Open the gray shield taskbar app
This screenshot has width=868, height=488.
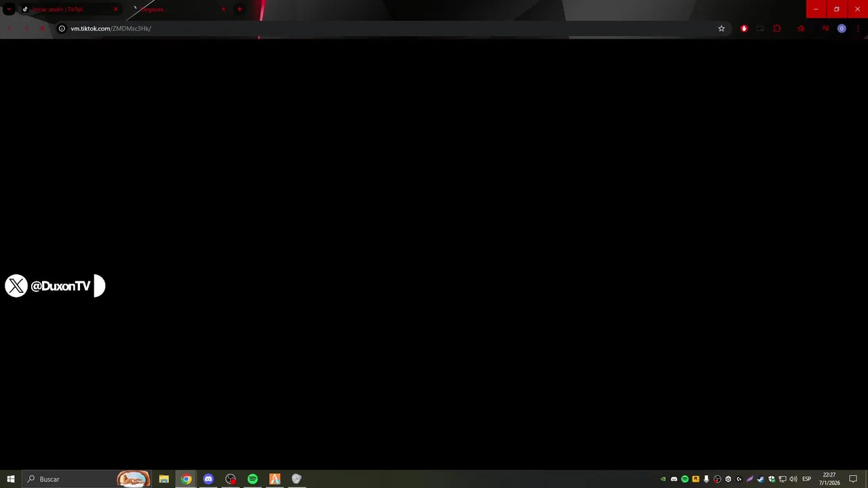click(296, 479)
